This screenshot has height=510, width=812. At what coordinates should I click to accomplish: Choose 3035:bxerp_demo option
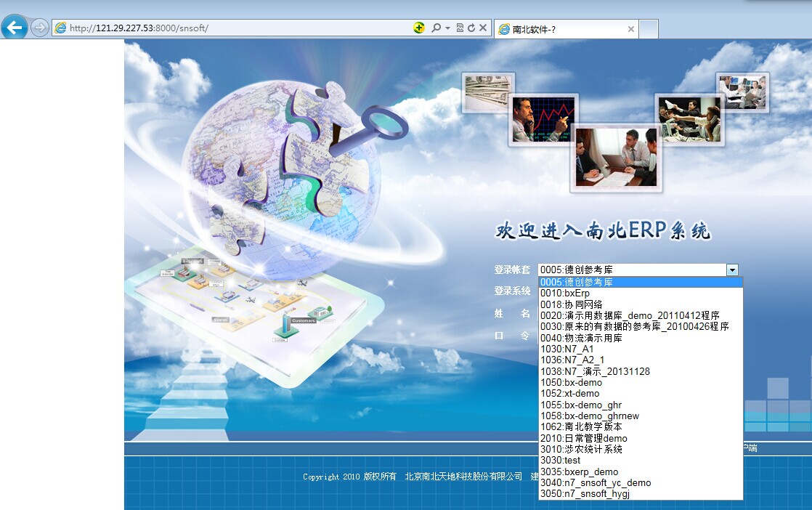641,471
